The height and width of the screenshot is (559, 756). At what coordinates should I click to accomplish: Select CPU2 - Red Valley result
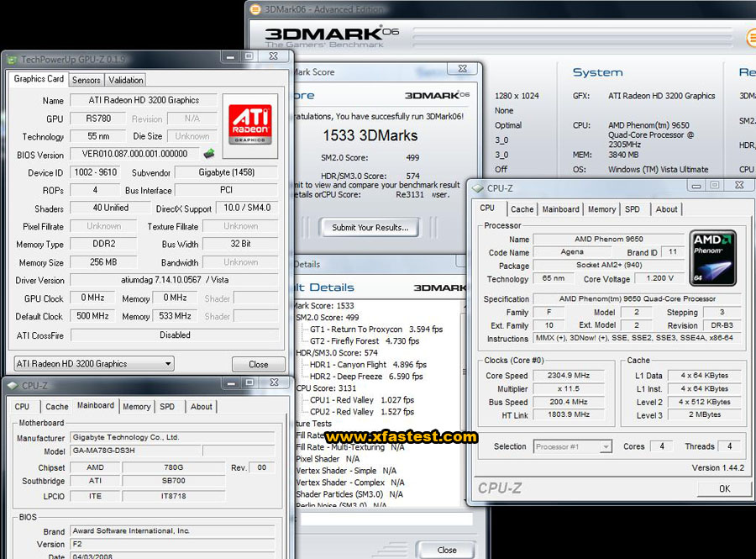[361, 412]
